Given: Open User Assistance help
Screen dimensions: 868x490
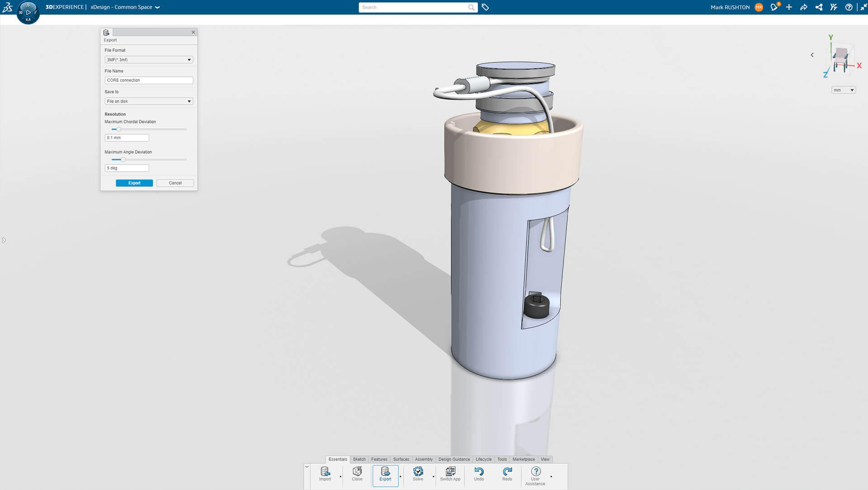Looking at the screenshot, I should click(x=535, y=476).
